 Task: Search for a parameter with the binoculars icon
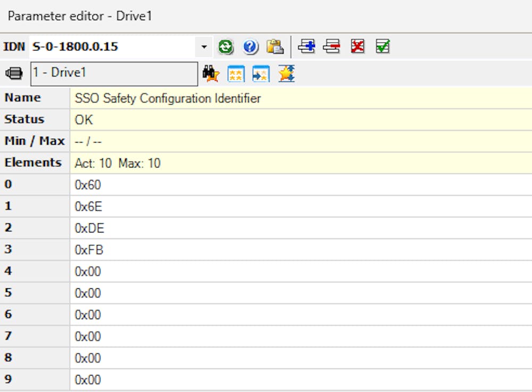point(211,73)
